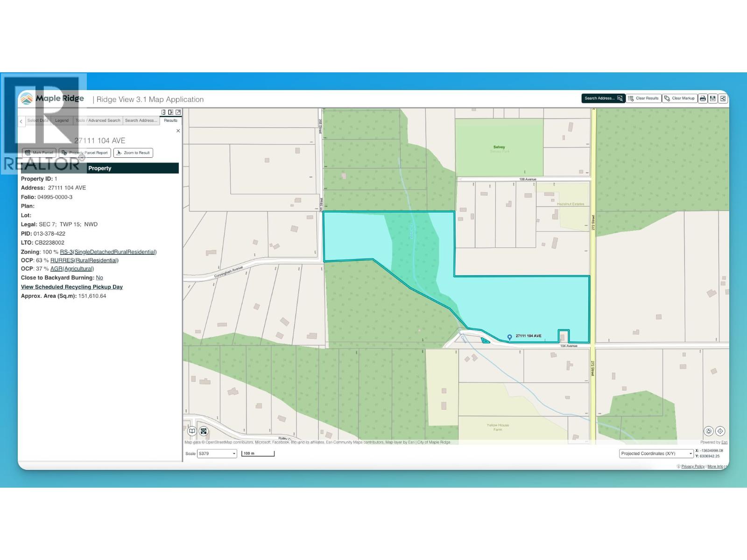Open panel in new window icon
This screenshot has width=747, height=560.
click(178, 112)
